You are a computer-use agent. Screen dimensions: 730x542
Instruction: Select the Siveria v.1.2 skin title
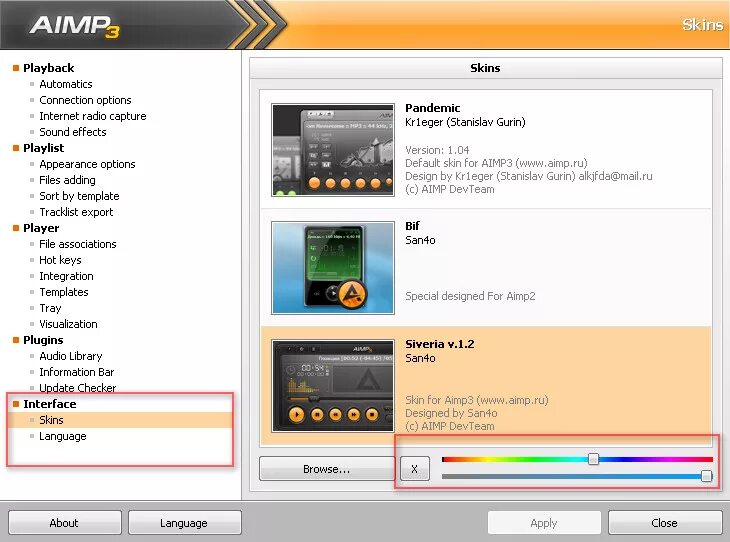pos(439,344)
